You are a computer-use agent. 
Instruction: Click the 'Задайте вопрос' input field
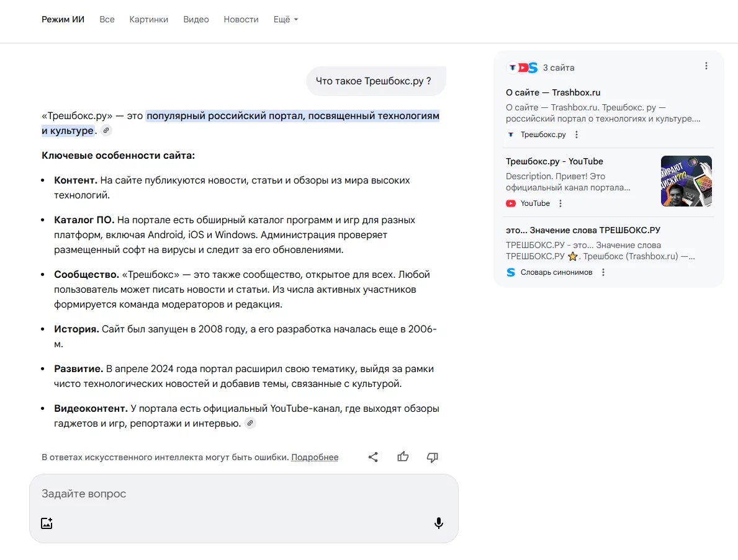coord(236,494)
